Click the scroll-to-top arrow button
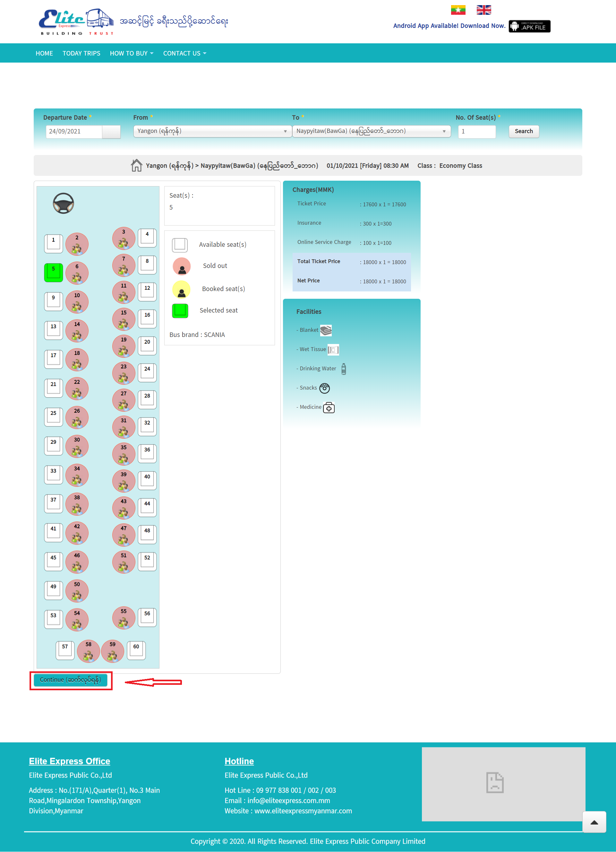 coord(594,822)
